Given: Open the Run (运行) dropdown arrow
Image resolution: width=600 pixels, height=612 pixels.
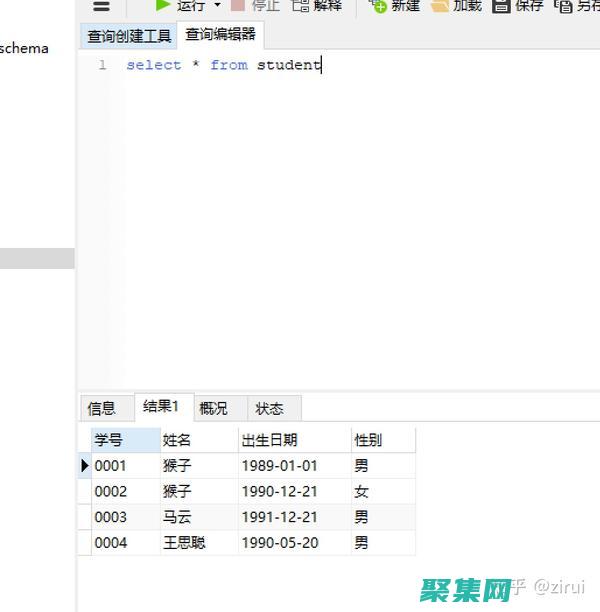Looking at the screenshot, I should (217, 6).
